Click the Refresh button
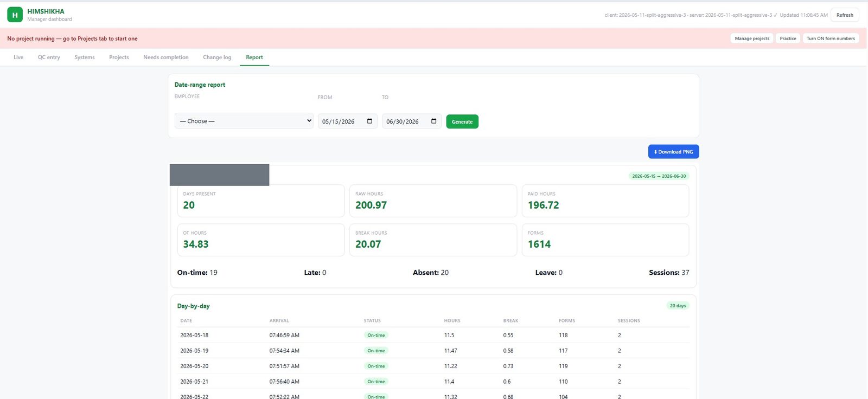 [845, 15]
